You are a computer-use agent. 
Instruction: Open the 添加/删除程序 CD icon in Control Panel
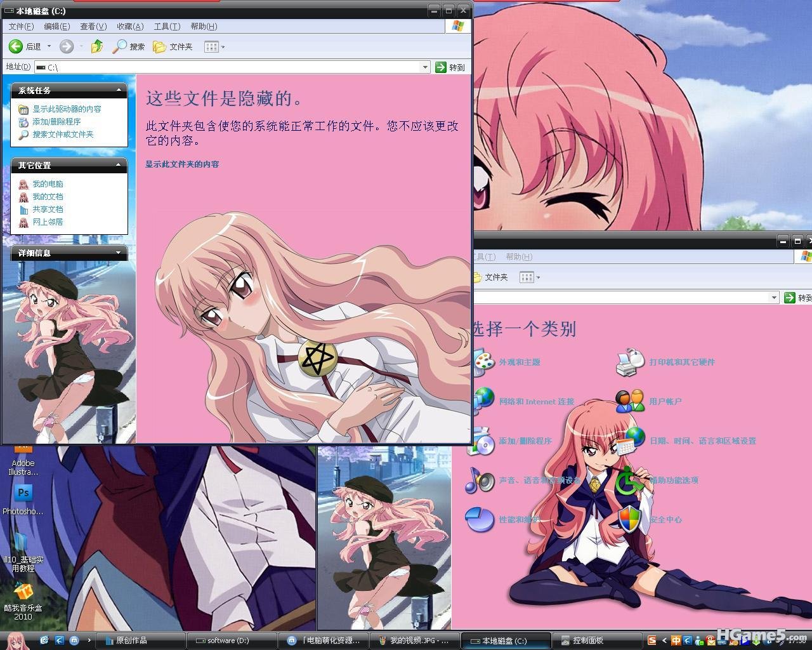coord(482,441)
